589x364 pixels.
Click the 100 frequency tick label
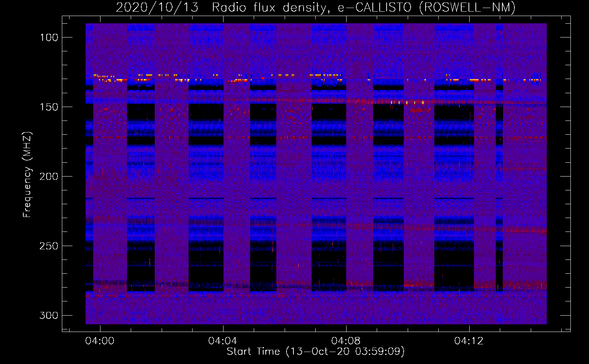click(x=49, y=37)
